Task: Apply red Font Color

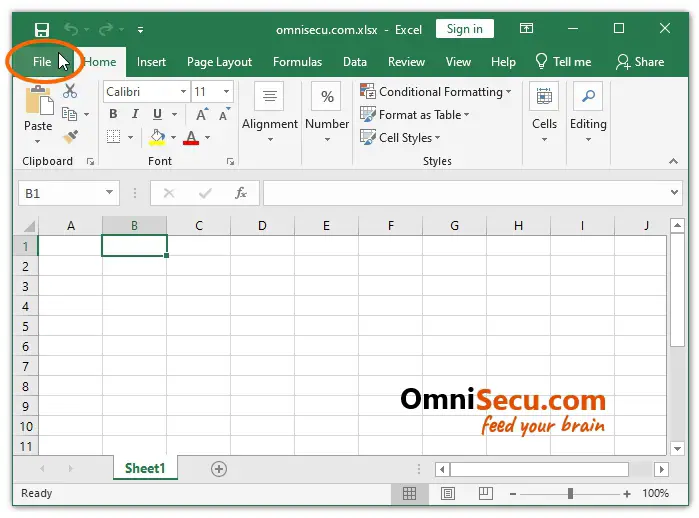Action: point(191,137)
